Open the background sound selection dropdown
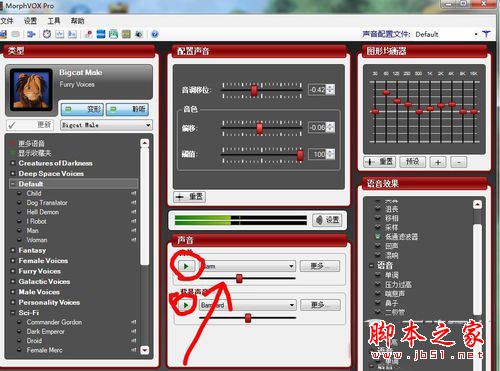 coord(248,305)
